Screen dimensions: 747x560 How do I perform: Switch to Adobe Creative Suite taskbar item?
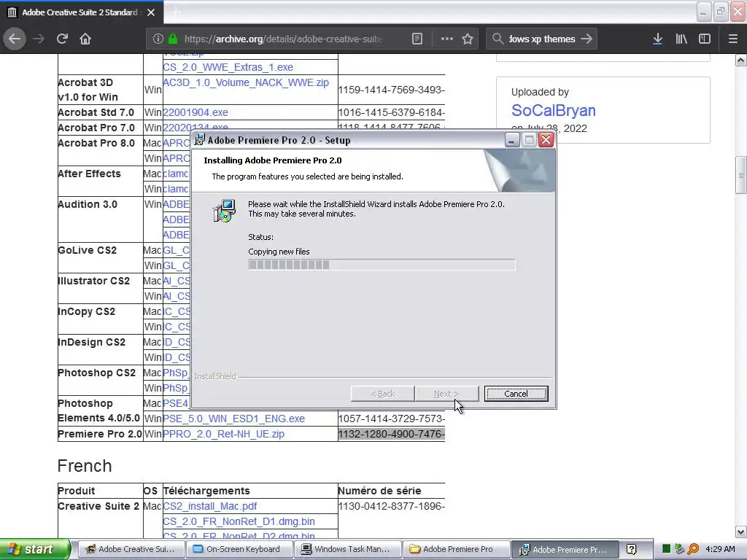[130, 549]
